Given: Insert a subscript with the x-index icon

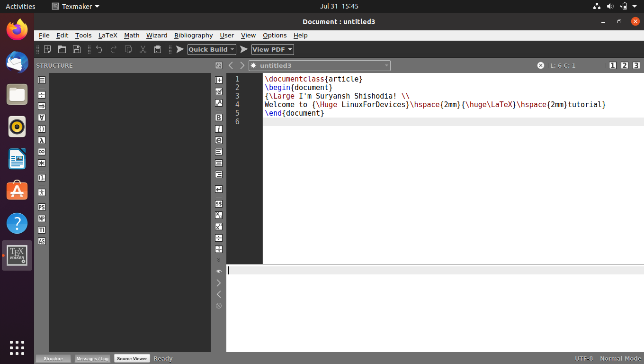Looking at the screenshot, I should (218, 215).
